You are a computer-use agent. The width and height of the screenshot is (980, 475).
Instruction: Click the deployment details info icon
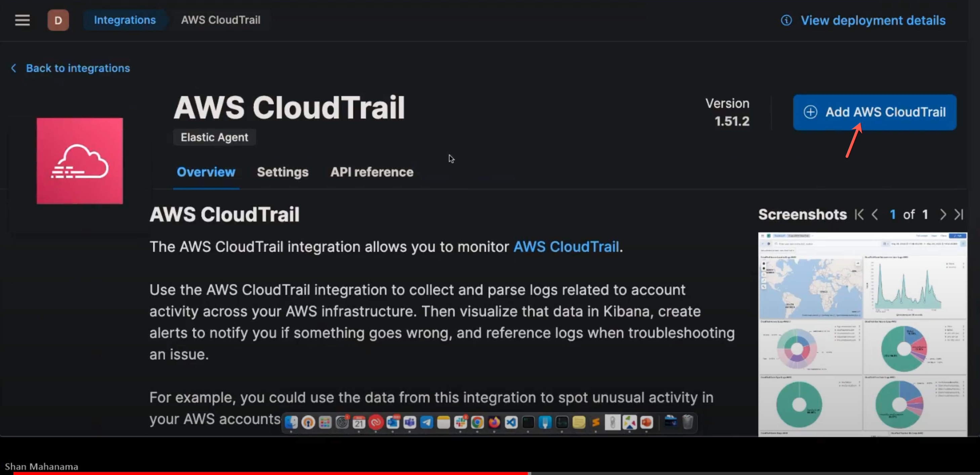coord(786,20)
